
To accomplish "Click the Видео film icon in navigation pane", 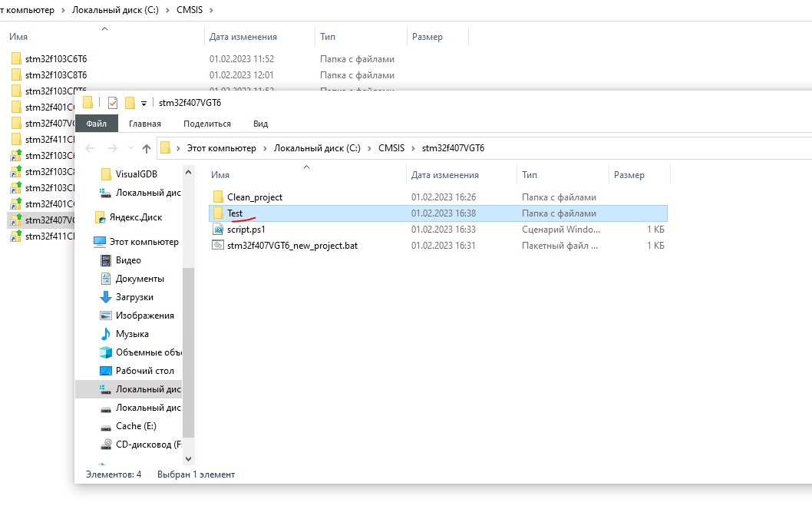I will point(106,260).
